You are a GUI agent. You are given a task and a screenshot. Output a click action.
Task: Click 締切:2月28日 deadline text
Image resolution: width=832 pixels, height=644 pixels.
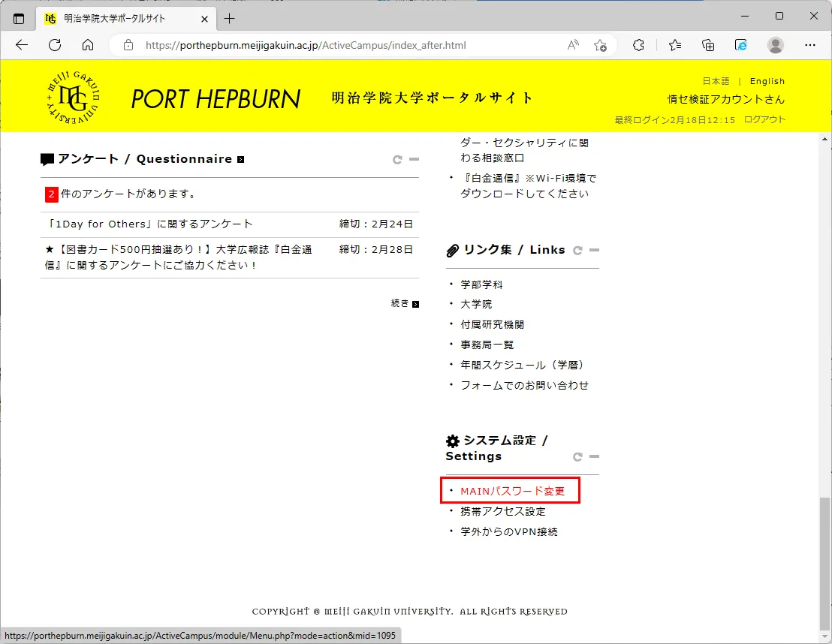coord(375,249)
